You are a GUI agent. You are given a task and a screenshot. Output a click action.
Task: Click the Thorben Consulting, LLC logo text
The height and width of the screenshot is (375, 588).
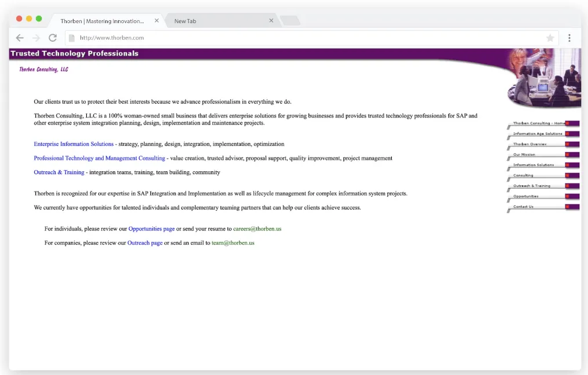click(43, 69)
